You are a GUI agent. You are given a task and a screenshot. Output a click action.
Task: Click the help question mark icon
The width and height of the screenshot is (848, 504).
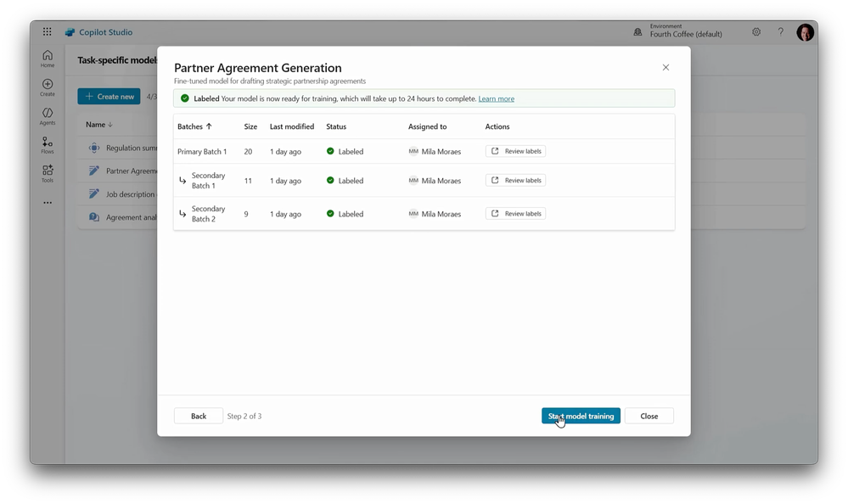pos(781,32)
